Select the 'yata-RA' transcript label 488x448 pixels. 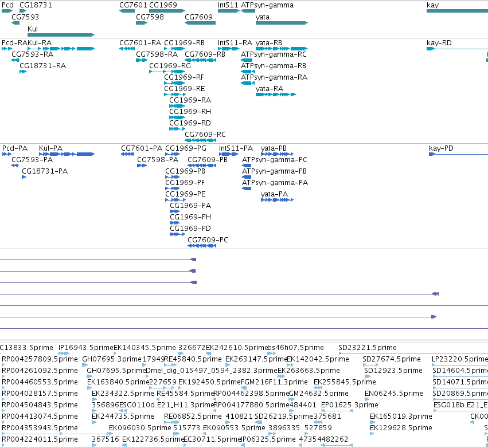(x=270, y=89)
